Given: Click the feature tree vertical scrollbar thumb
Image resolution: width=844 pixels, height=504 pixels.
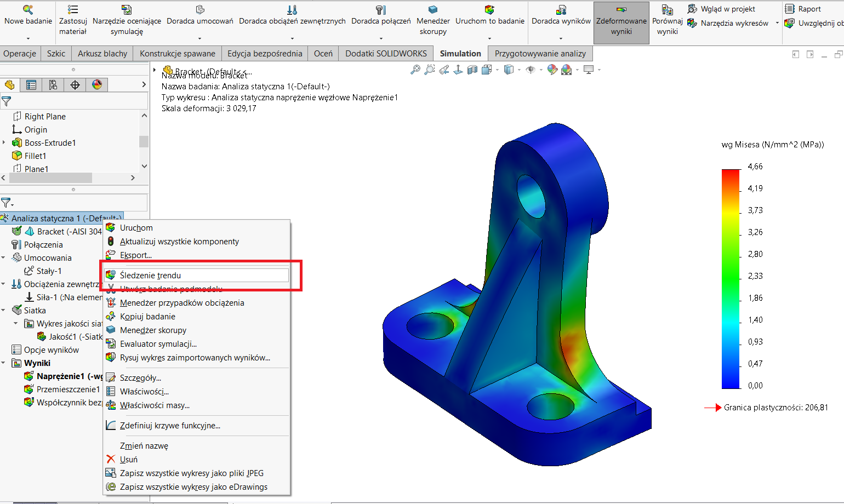Looking at the screenshot, I should pos(144,141).
